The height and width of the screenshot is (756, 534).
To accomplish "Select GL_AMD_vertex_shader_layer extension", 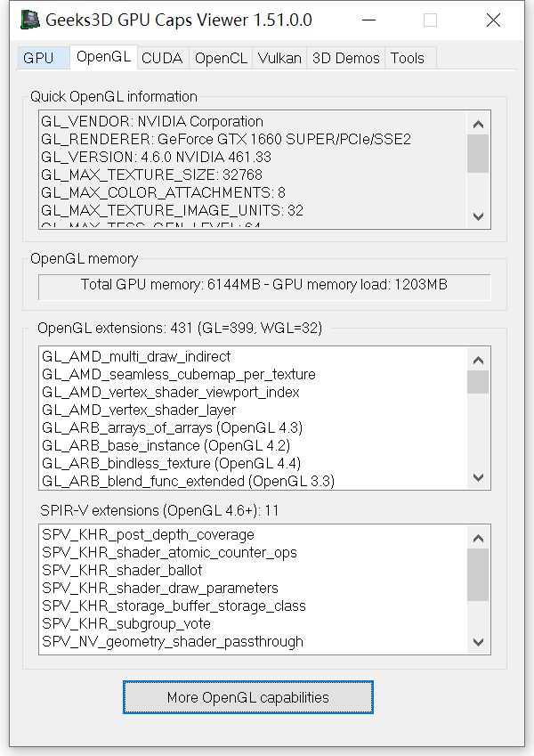I will pos(139,411).
